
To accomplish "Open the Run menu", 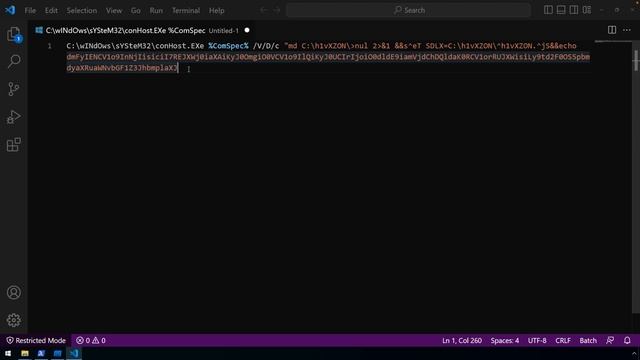I will pos(156,11).
